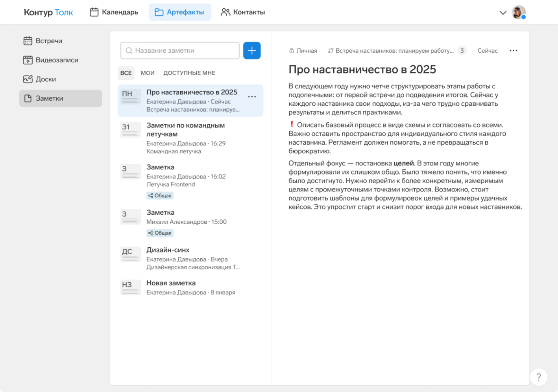Screen dimensions: 558x392
Task: Click the ДС note thumbnail
Action: [x=131, y=254]
